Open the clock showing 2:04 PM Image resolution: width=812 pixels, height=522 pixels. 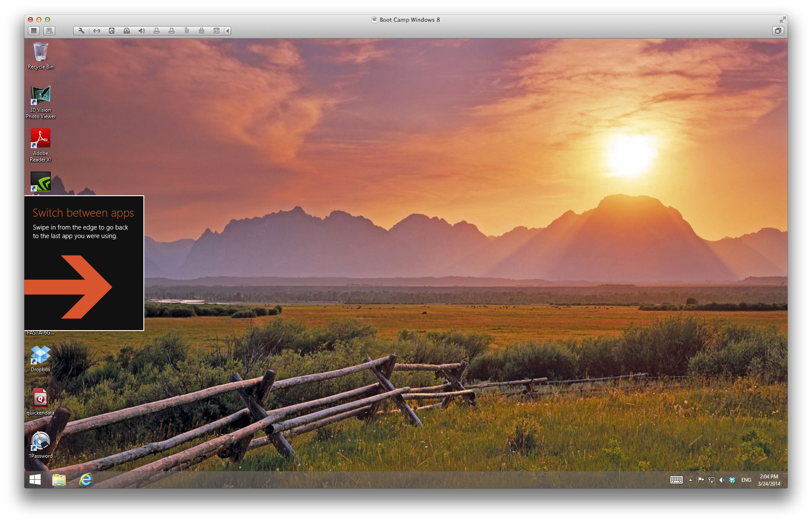[769, 480]
